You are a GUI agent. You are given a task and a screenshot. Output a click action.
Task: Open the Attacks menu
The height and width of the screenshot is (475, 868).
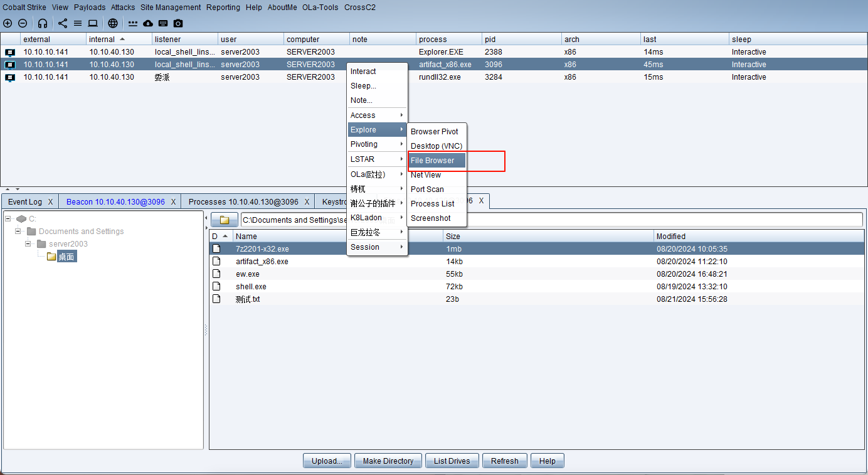[x=123, y=8]
